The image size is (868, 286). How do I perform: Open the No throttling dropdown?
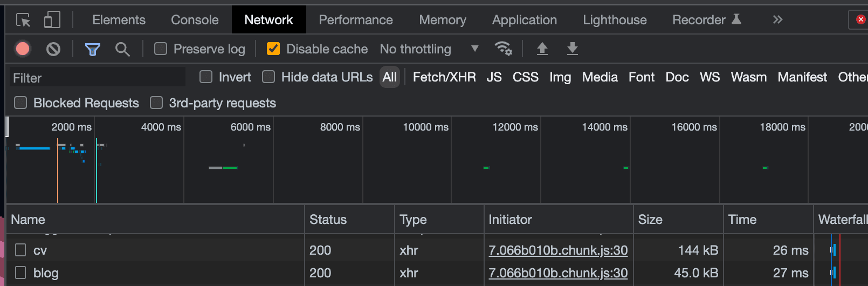coord(429,49)
